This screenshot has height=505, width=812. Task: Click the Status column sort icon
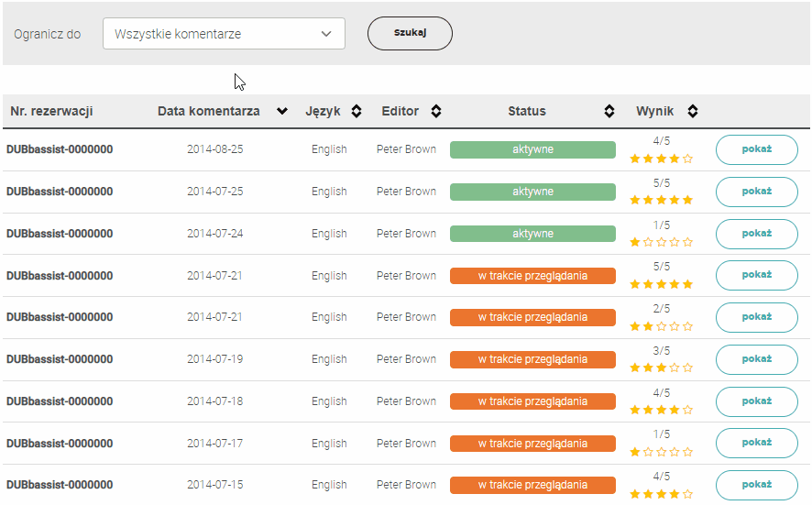point(609,112)
